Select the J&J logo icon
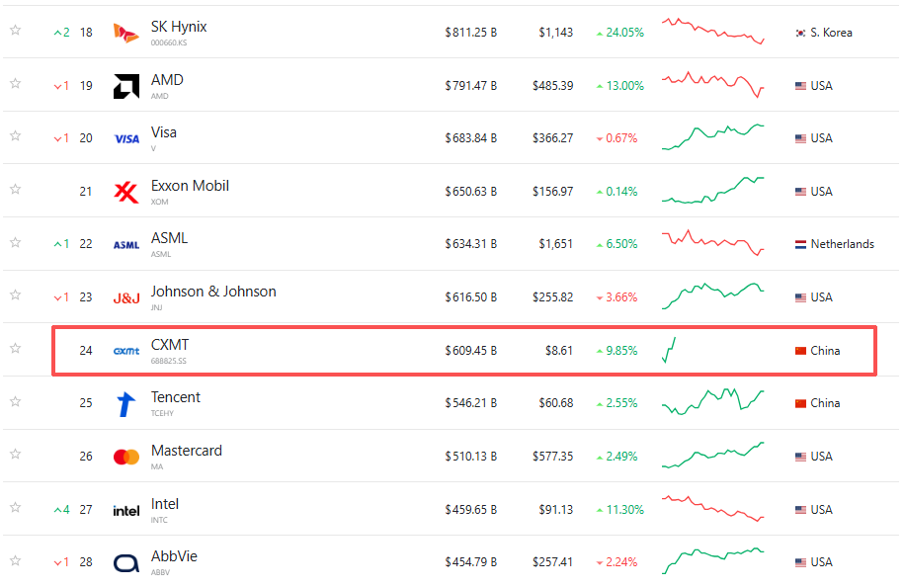Viewport: 905px width, 588px height. [x=126, y=297]
